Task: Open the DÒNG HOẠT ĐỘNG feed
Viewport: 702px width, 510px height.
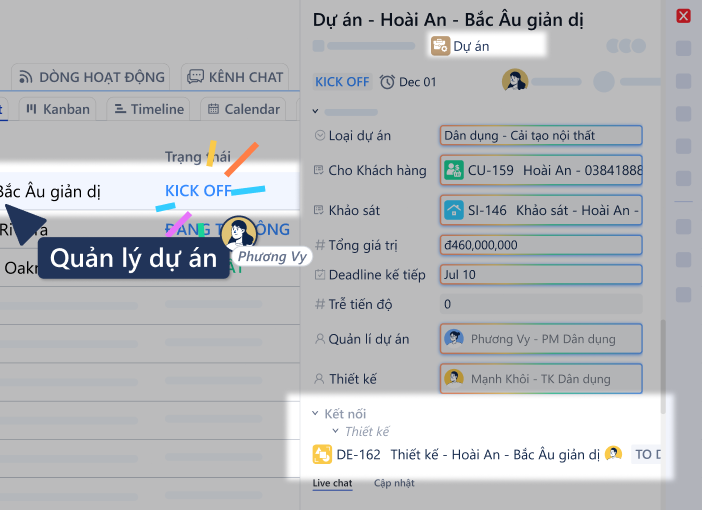Action: (x=91, y=76)
